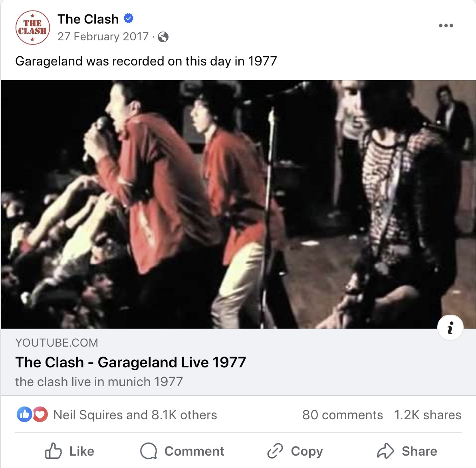This screenshot has height=468, width=476.
Task: Click the blue thumbs-up reaction icon
Action: tap(24, 414)
